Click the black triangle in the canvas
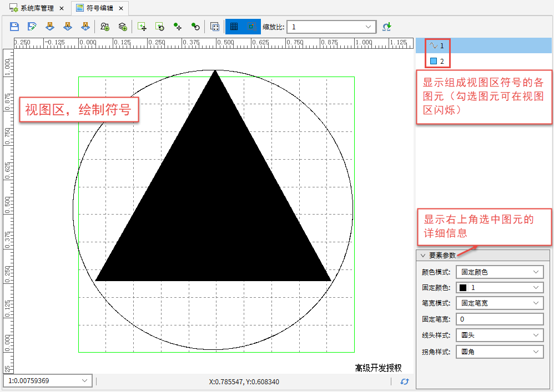 coord(213,197)
